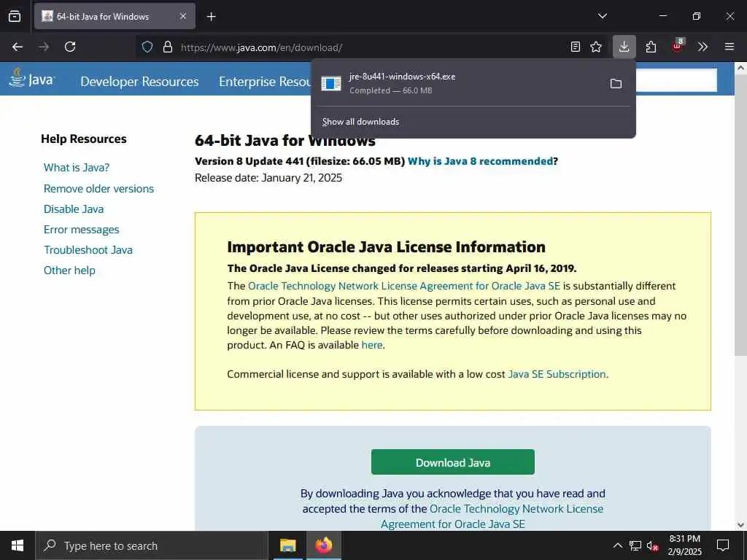Viewport: 747px width, 560px height.
Task: Open uBlock Origin extension icon
Action: [678, 46]
